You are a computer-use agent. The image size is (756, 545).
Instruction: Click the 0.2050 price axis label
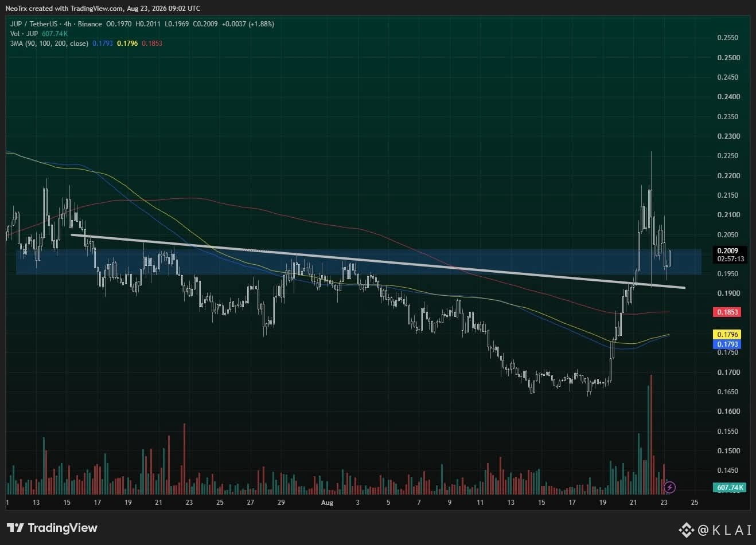pos(728,235)
